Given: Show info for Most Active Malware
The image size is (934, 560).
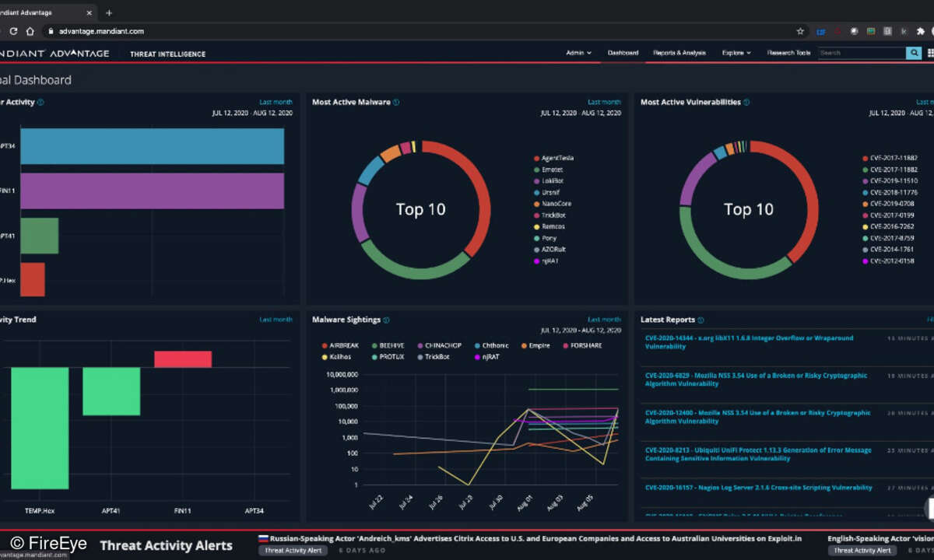Looking at the screenshot, I should tap(396, 102).
